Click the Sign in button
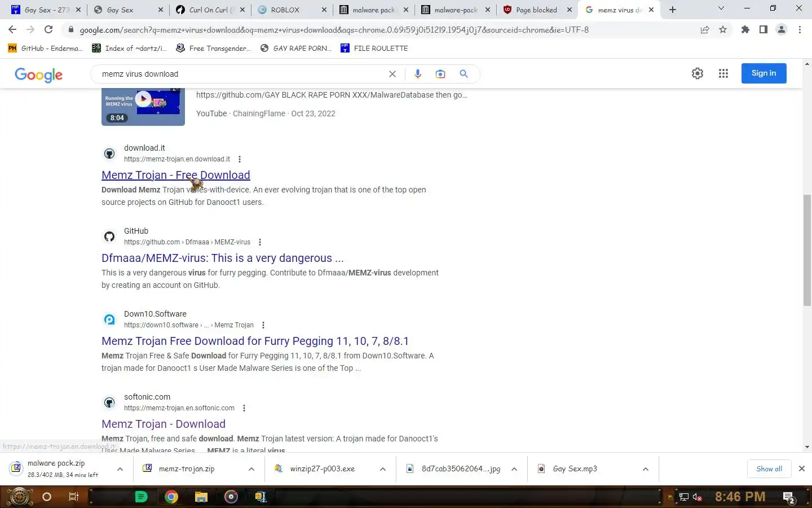This screenshot has width=812, height=508. pyautogui.click(x=764, y=73)
